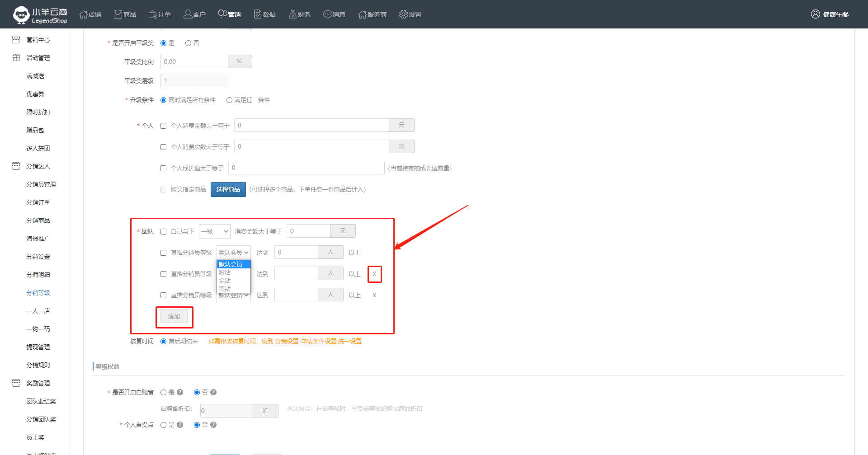
Task: Follow the 分销设置-申请条件设置 link
Action: pos(306,342)
